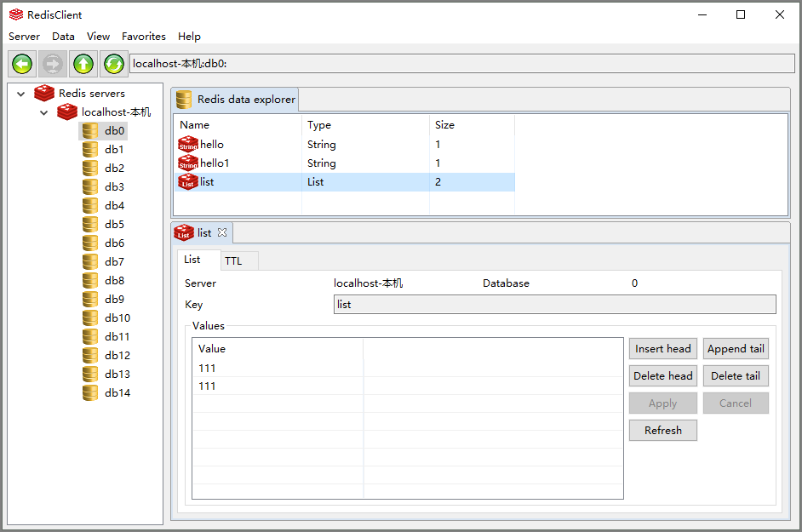Click the Key field containing list
Screen dimensions: 802x532
(x=555, y=305)
